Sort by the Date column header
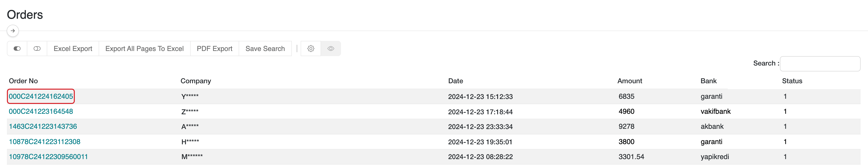This screenshot has height=165, width=868. (455, 81)
